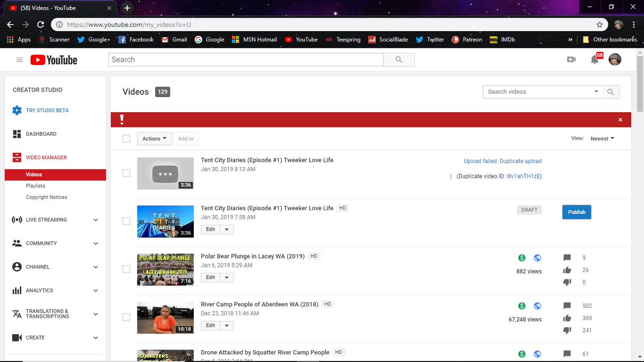Viewport: 644px width, 362px height.
Task: Open the Search videos filter dropdown arrow
Action: click(596, 92)
